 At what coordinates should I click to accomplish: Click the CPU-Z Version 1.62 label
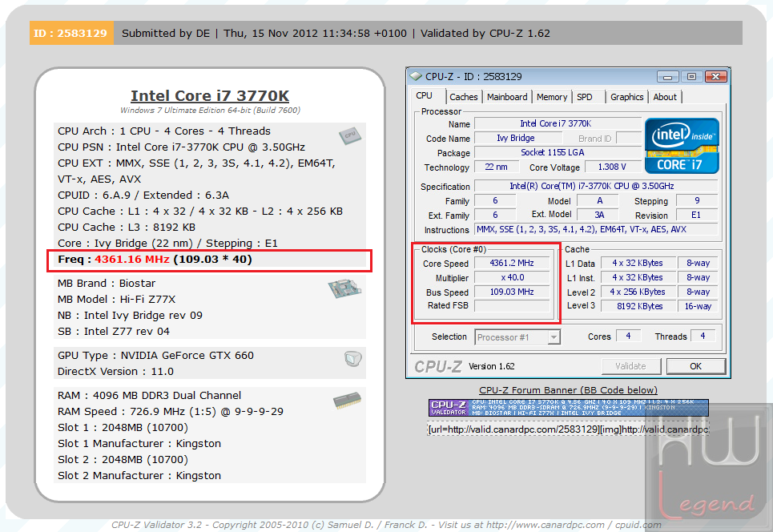(x=492, y=366)
